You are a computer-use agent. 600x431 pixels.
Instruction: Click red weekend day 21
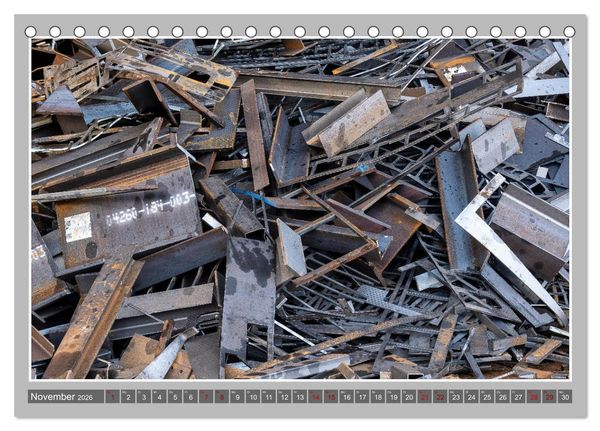[x=424, y=397]
